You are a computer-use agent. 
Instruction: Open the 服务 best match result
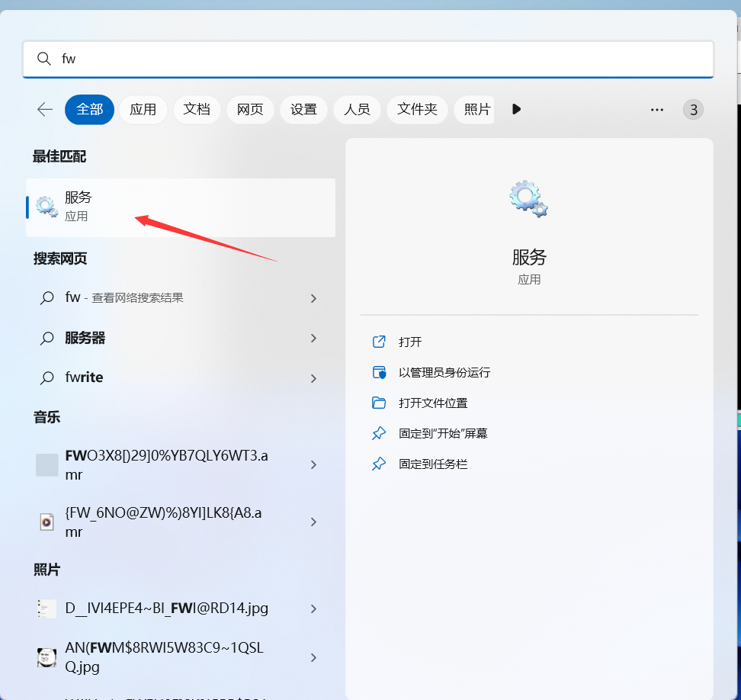pos(181,207)
